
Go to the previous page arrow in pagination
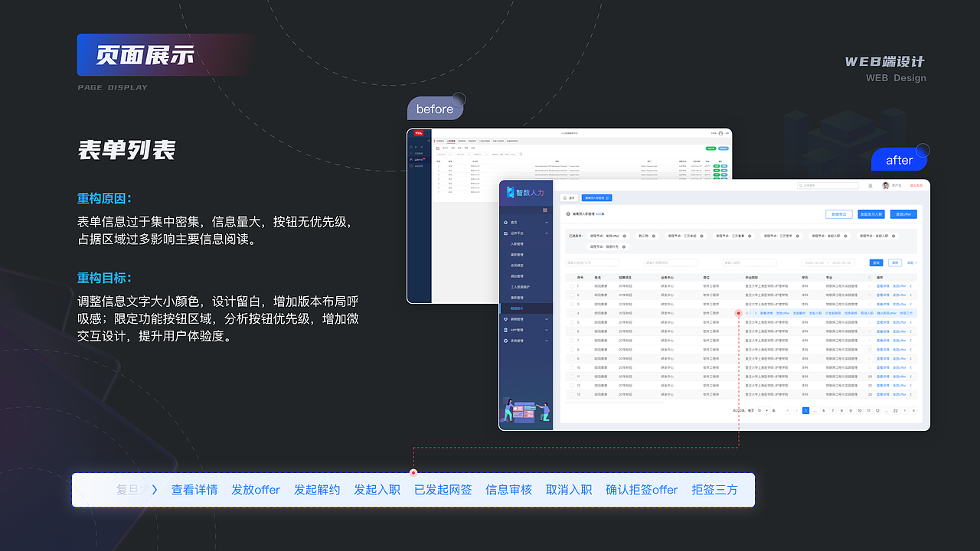797,411
